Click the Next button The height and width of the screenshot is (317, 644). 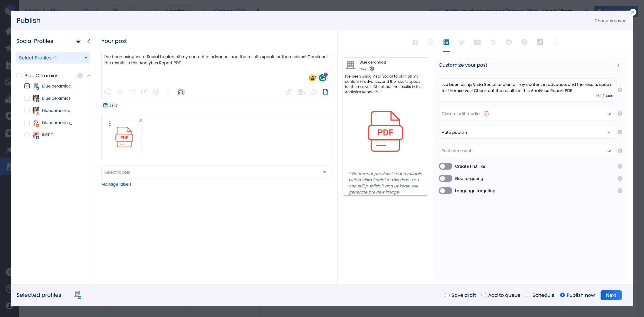coord(611,295)
